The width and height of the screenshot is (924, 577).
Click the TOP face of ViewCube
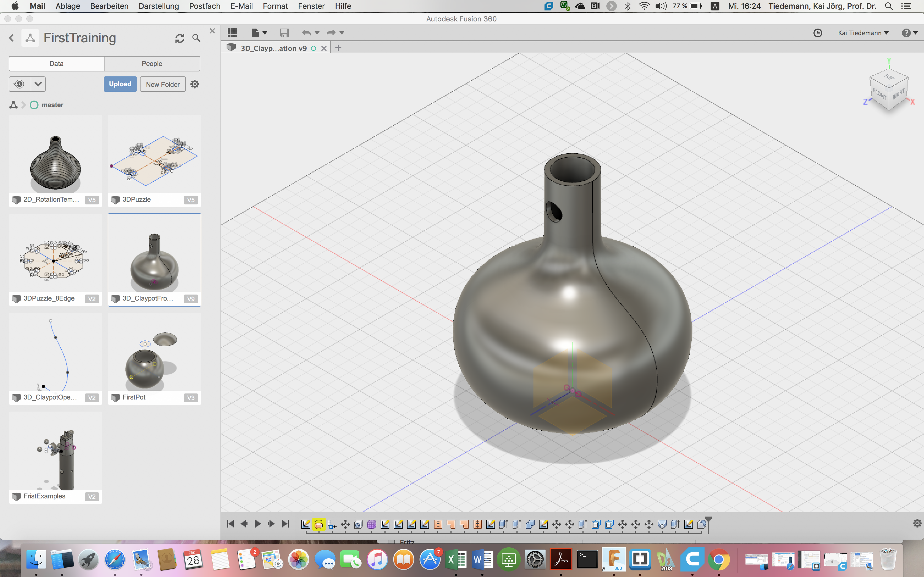(x=889, y=77)
